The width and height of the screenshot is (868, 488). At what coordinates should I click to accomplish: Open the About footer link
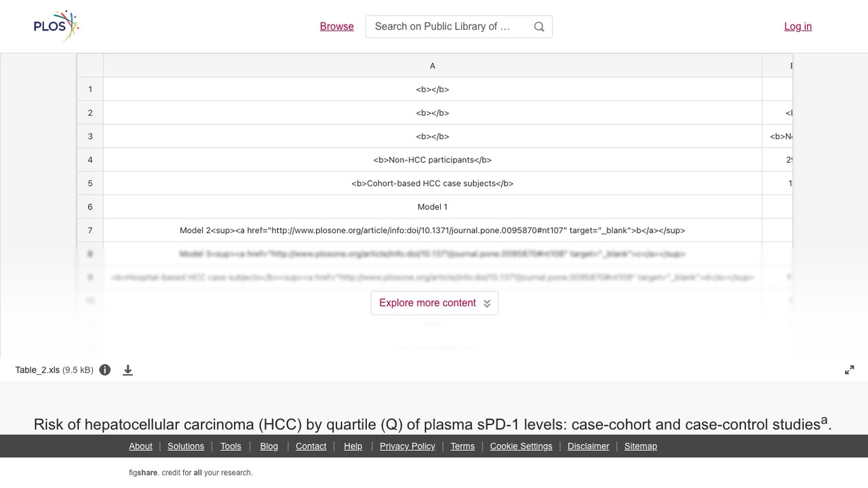pos(140,446)
